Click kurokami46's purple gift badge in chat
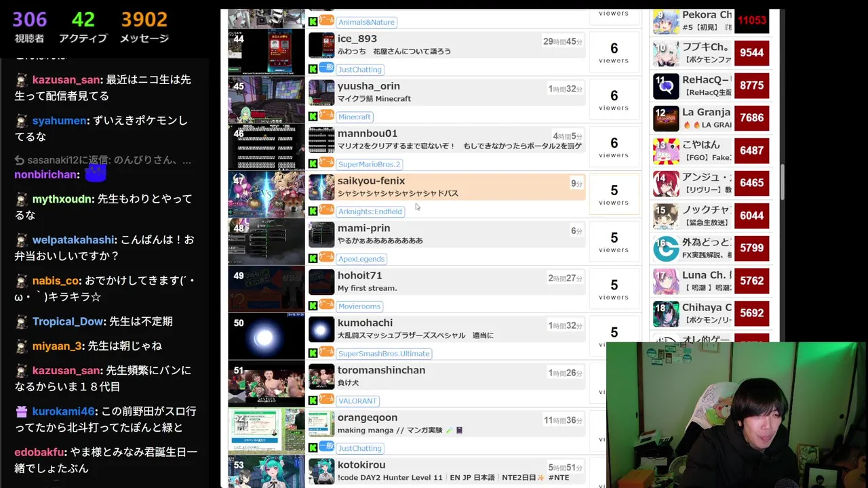The height and width of the screenshot is (488, 868). point(22,411)
